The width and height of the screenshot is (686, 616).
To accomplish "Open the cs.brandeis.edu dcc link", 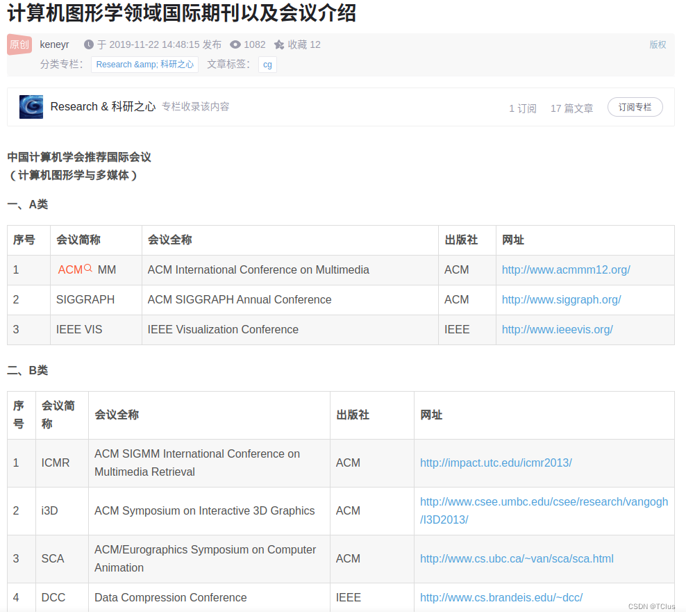I will pos(501,598).
